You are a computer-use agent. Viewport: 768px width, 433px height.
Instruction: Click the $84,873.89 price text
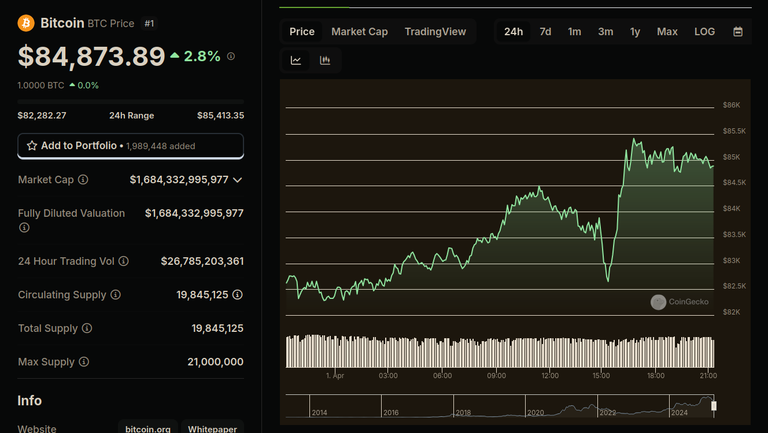pos(92,56)
